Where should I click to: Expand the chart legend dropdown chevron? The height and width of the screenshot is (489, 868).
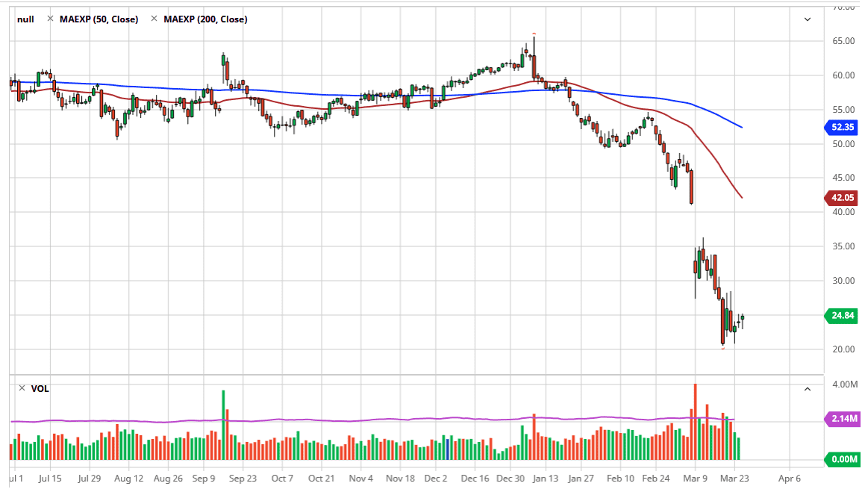coord(807,19)
